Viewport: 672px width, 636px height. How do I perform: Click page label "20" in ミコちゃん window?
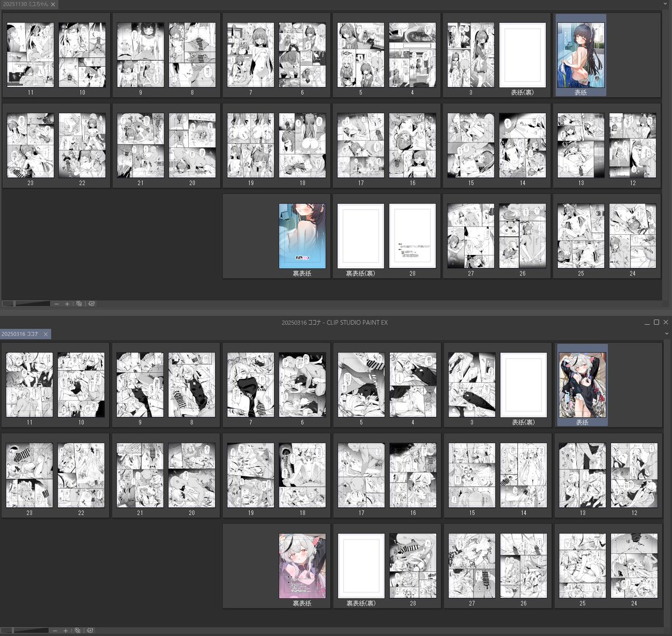click(x=192, y=183)
